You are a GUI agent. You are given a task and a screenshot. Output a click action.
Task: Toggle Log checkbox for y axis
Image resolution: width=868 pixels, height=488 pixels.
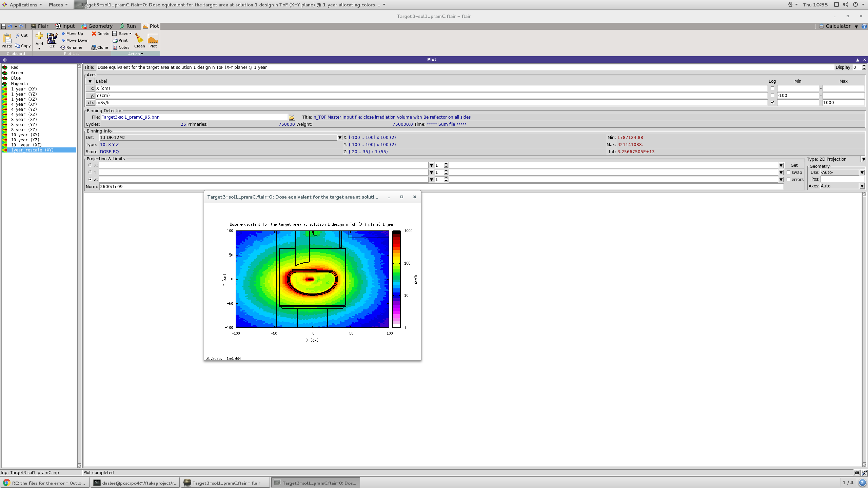pyautogui.click(x=772, y=96)
